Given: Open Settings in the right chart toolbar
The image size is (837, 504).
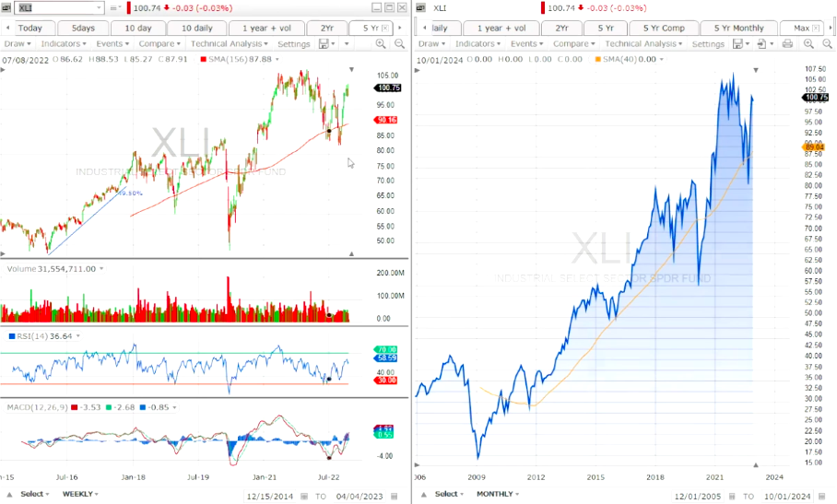Looking at the screenshot, I should 708,43.
